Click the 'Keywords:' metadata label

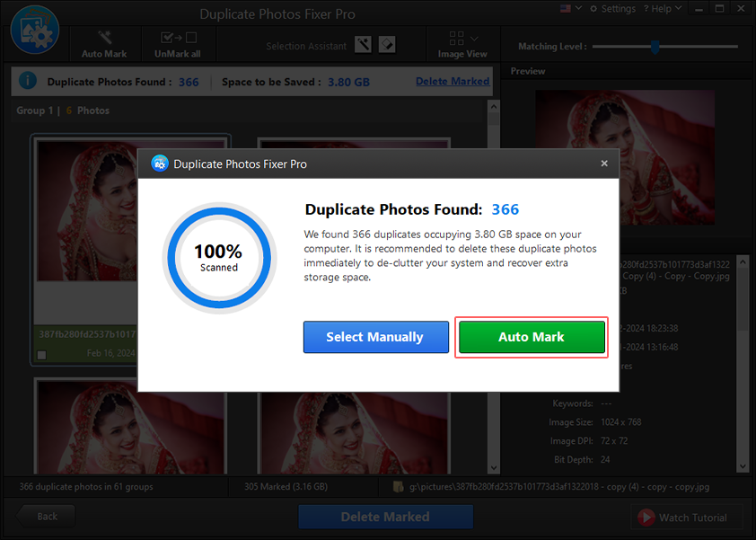click(573, 403)
